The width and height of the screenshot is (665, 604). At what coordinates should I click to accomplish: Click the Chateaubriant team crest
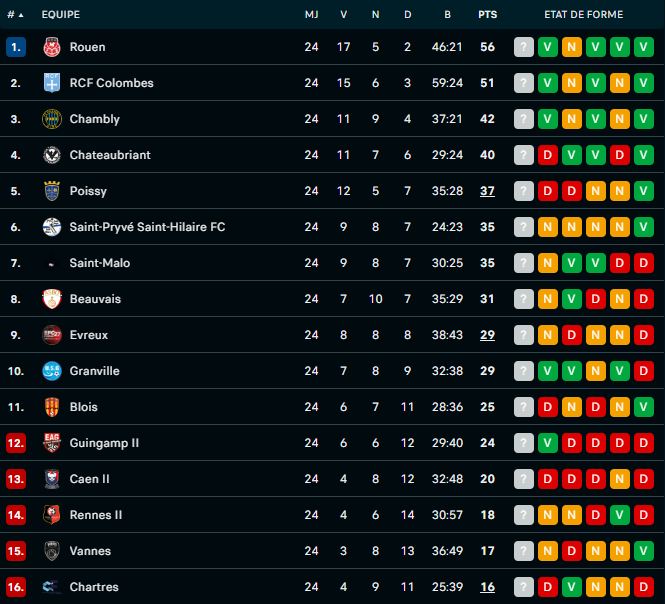coord(52,155)
